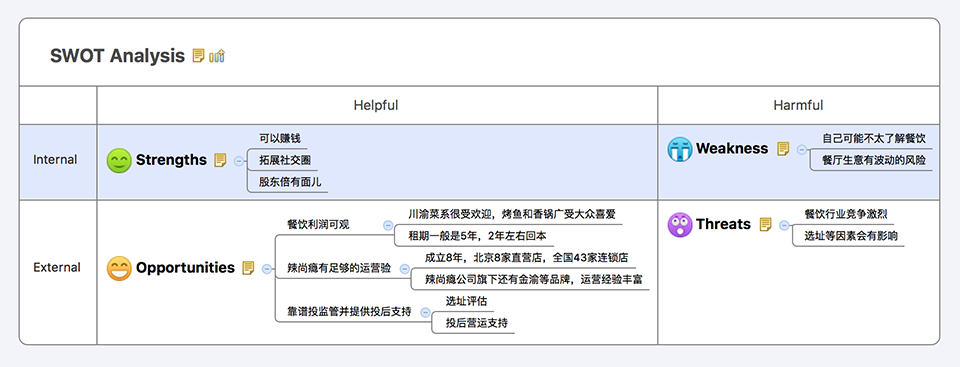Collapse the Weakness branch
The width and height of the screenshot is (960, 367).
[x=801, y=149]
